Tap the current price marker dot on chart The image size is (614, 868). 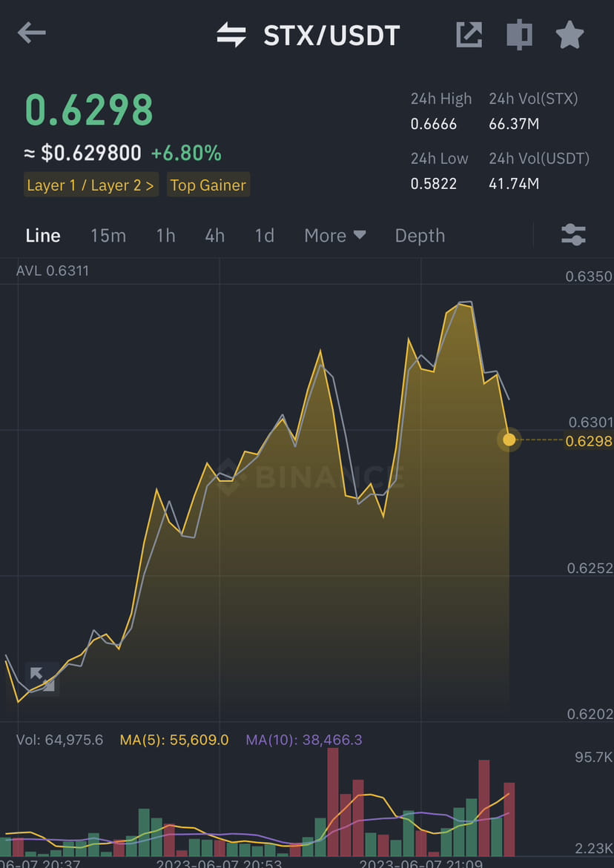click(509, 440)
